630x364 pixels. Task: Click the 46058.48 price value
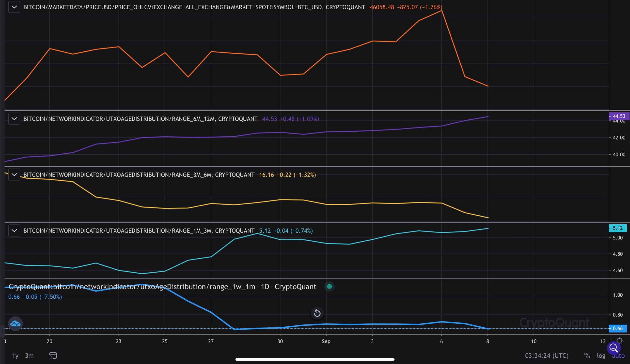click(x=382, y=7)
